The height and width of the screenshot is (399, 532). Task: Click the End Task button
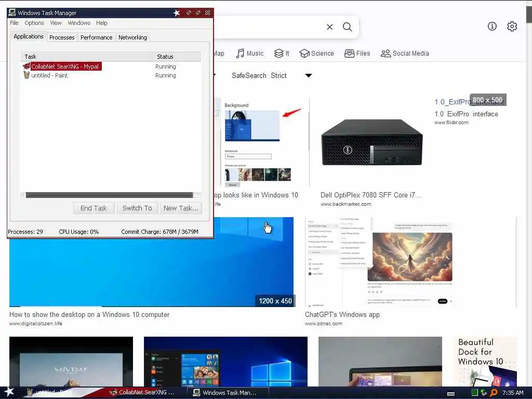[94, 208]
